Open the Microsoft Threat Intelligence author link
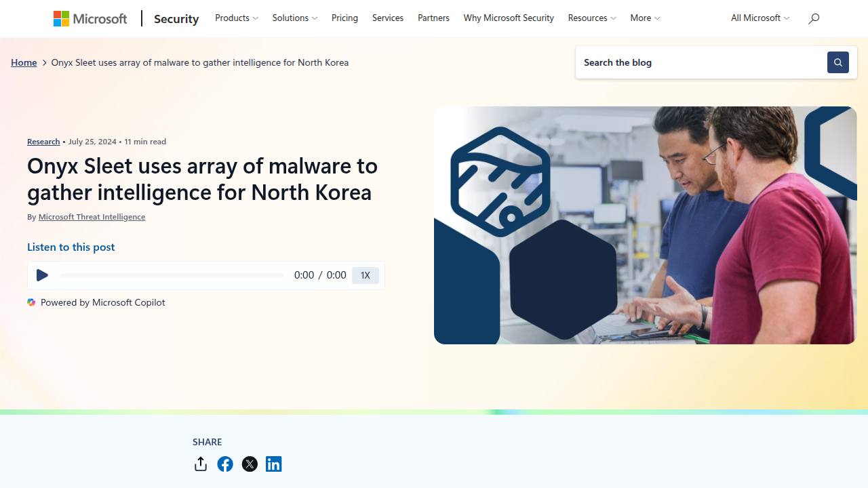This screenshot has height=488, width=868. [x=92, y=217]
